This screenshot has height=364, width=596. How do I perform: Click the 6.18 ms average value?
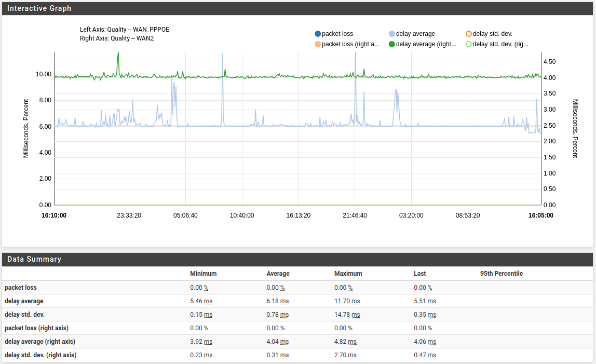pyautogui.click(x=277, y=301)
